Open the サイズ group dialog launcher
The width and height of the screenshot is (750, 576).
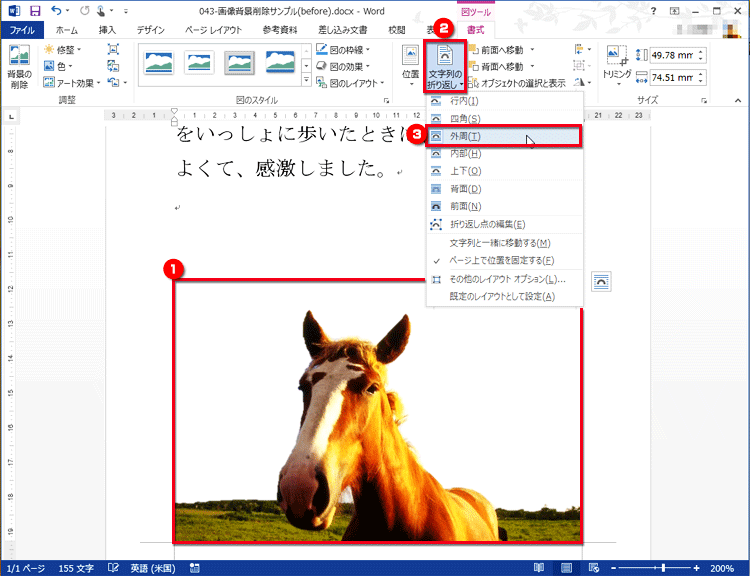pos(704,100)
